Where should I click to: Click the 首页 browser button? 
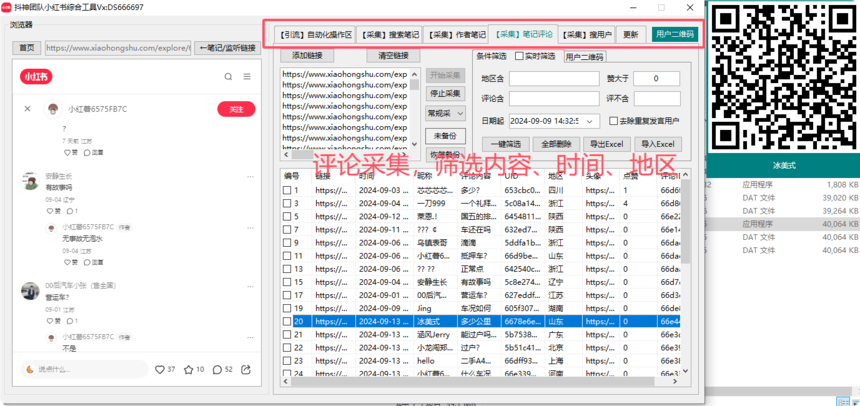point(26,48)
